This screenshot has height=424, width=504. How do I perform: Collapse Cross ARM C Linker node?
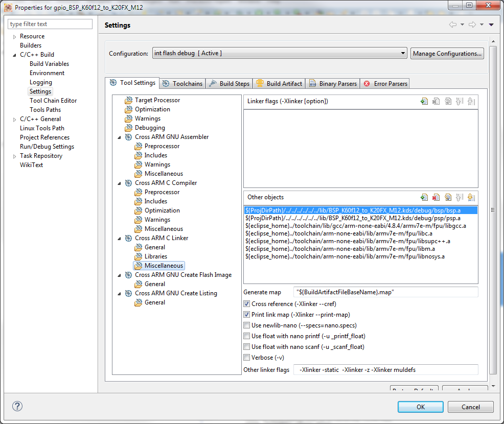tap(119, 239)
